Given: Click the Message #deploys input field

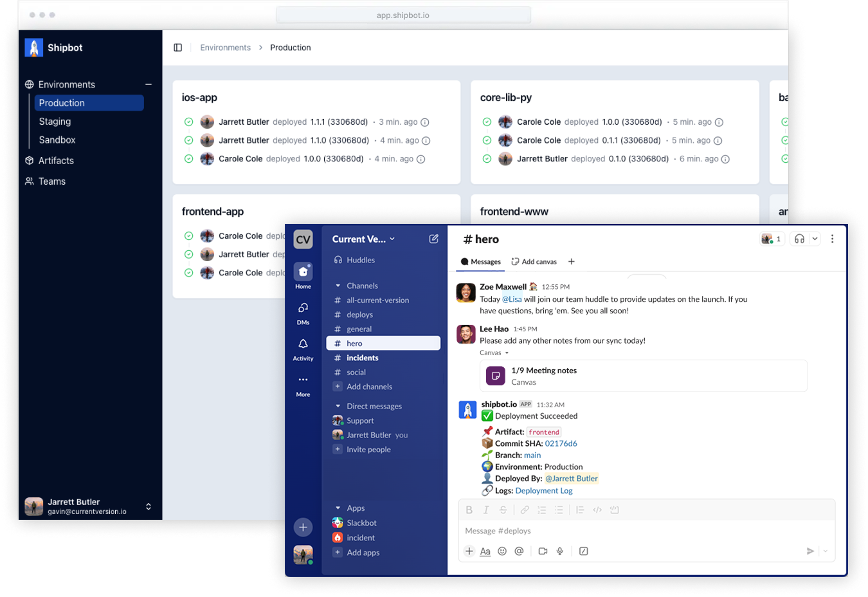Looking at the screenshot, I should pos(646,531).
